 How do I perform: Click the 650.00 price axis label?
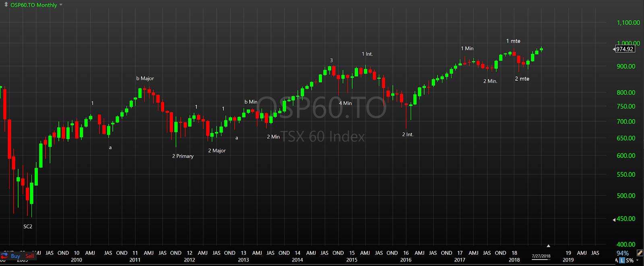(626, 138)
